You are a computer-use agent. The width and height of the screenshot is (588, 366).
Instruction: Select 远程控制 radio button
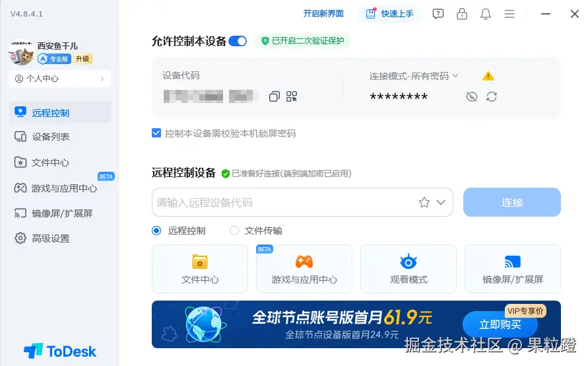pos(156,231)
